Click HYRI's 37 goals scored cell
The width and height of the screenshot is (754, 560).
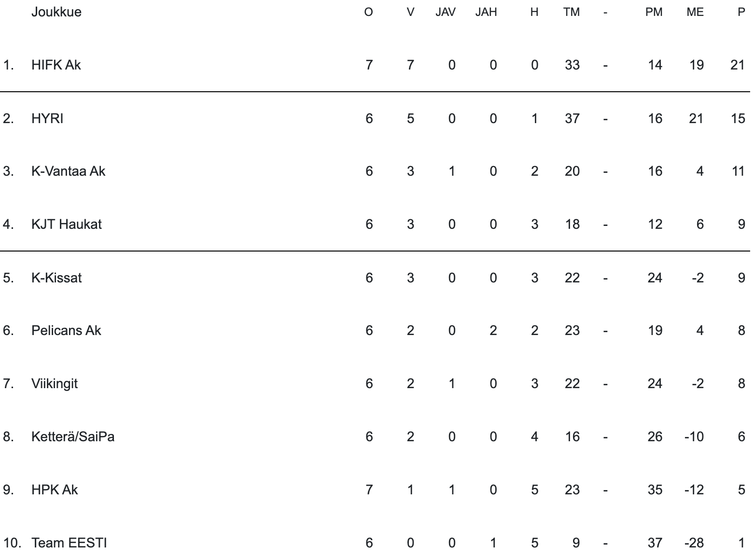click(572, 118)
